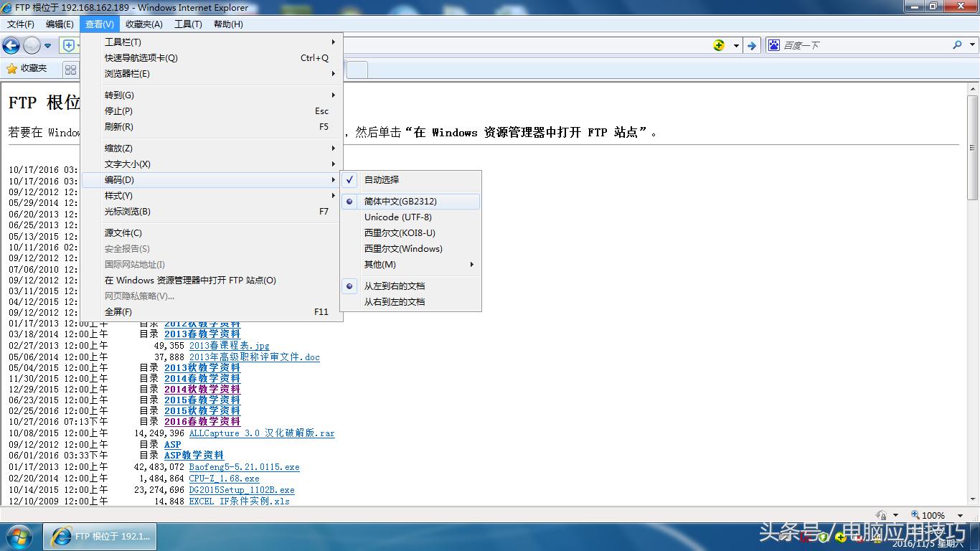Click the Internet Explorer taskbar icon

click(x=61, y=536)
